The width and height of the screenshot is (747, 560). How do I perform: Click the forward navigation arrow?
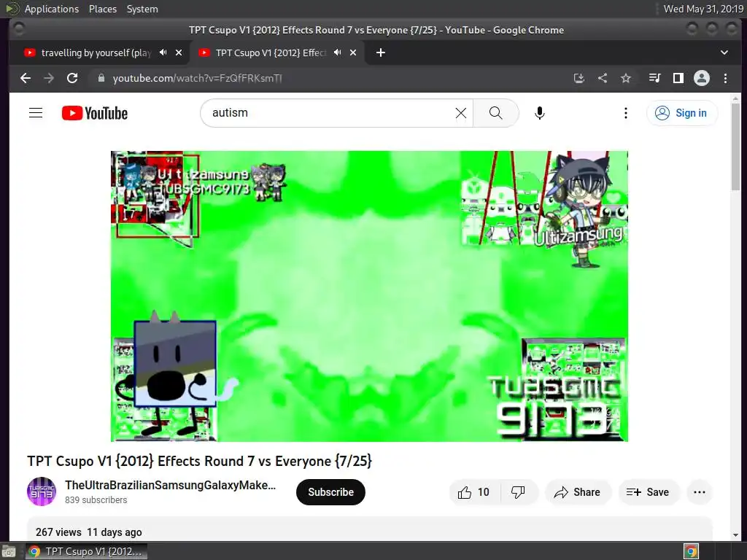[49, 78]
